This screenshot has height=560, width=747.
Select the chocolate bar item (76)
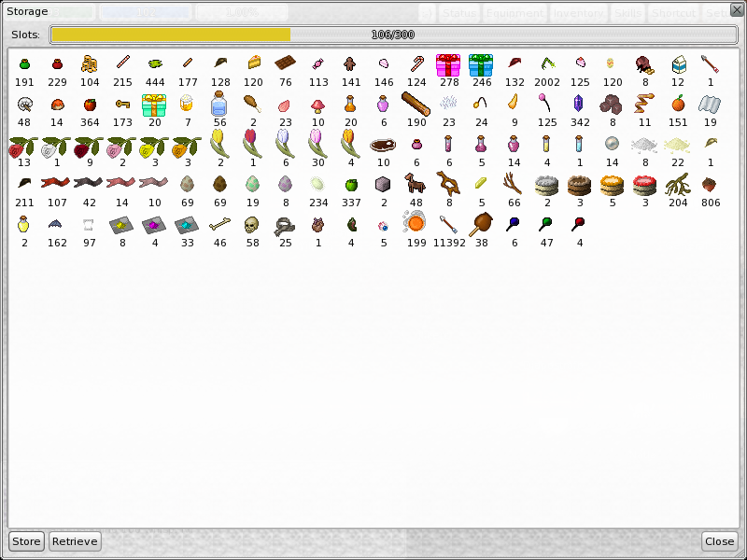(x=286, y=63)
